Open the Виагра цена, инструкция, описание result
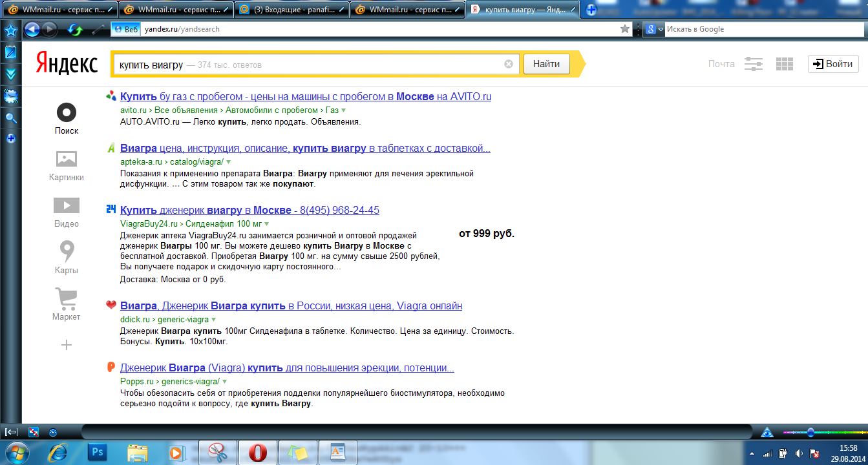The height and width of the screenshot is (465, 868). (x=305, y=149)
